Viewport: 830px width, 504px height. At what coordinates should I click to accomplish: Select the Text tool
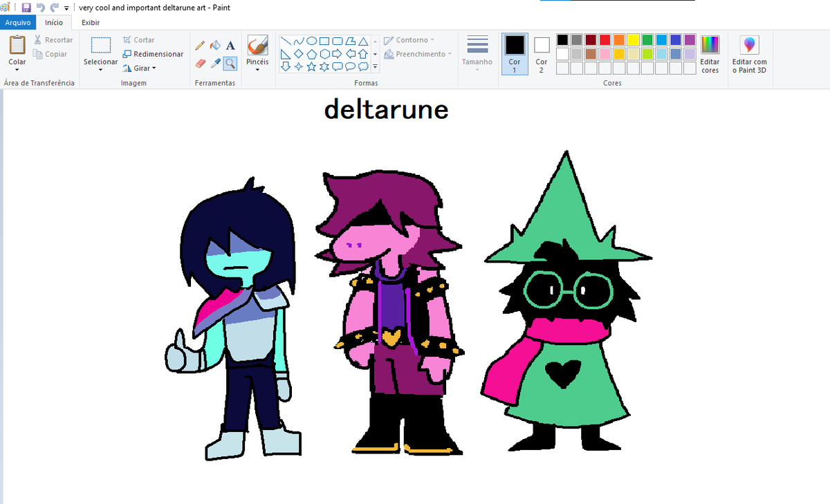230,46
